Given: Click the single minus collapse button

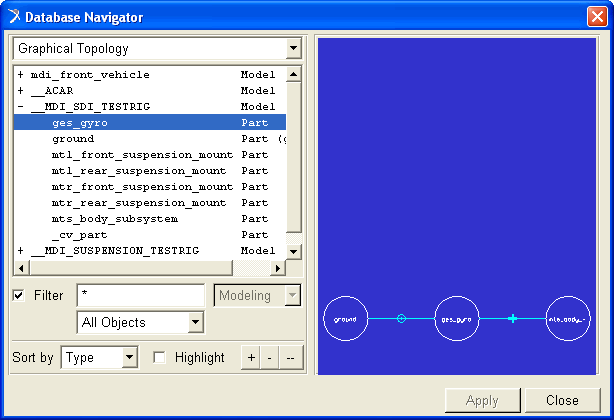Looking at the screenshot, I should [269, 357].
